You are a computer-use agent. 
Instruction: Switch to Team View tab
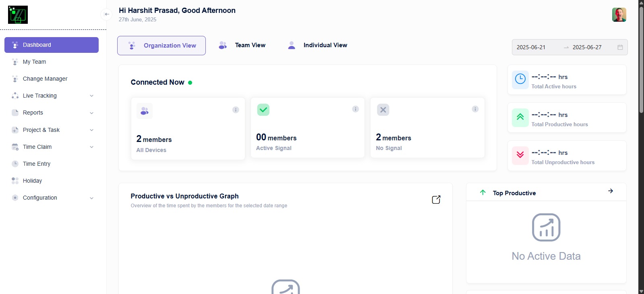(x=242, y=45)
